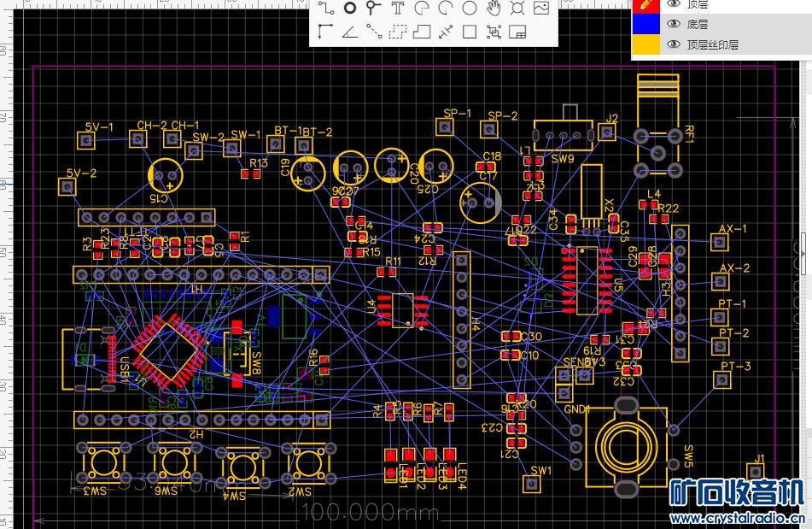Click the pencil active-layer icon on red swatch

pyautogui.click(x=646, y=5)
